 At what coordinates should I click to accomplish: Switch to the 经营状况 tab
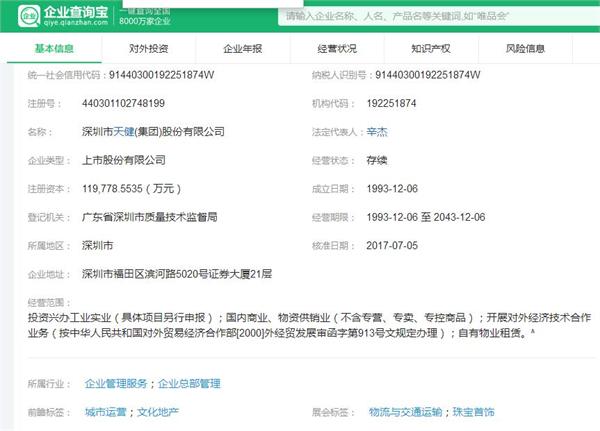[x=337, y=49]
